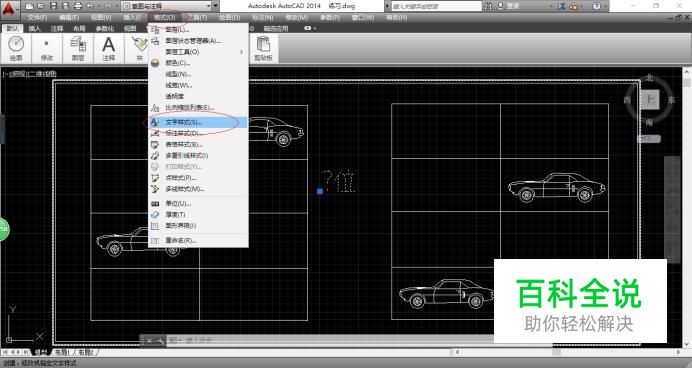Viewport: 692px width, 368px height.
Task: Click the help question mark icon
Action: [596, 6]
